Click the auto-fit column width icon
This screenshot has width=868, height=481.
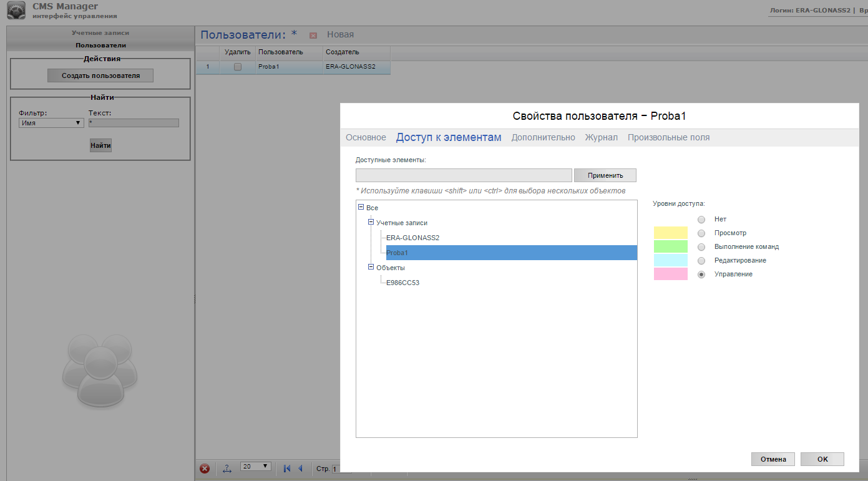[227, 468]
